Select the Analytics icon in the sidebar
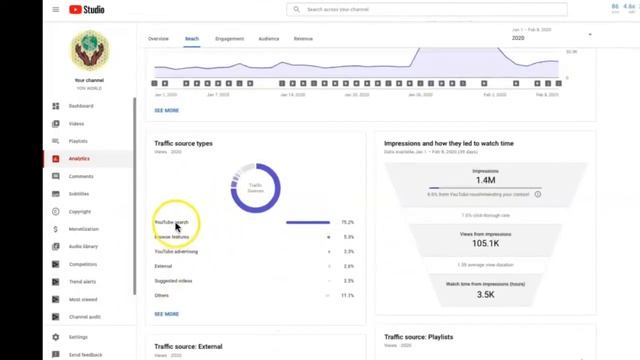The image size is (640, 360). tap(56, 159)
